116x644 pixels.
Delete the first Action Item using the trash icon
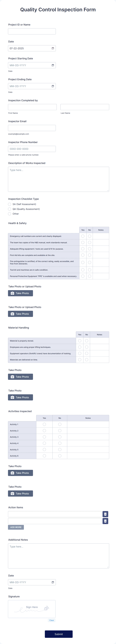click(x=106, y=514)
